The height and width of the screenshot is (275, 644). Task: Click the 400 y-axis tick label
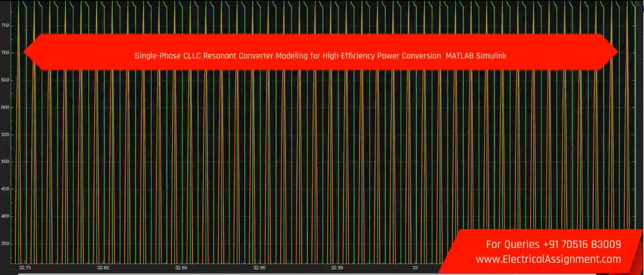(5, 216)
